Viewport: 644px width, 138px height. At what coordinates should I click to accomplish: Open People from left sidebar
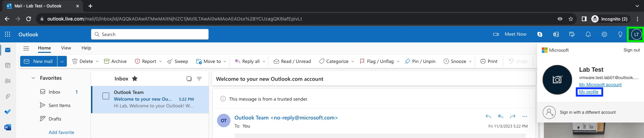[x=8, y=81]
